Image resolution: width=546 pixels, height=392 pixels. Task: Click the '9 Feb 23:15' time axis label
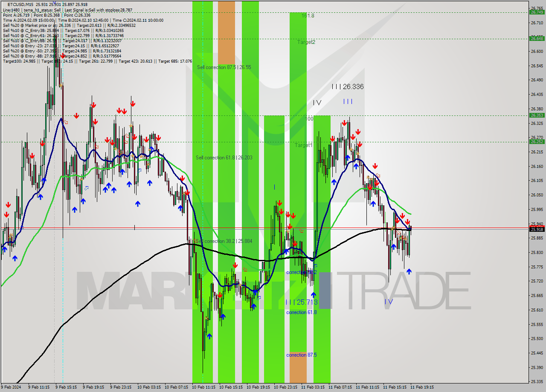coord(121,387)
